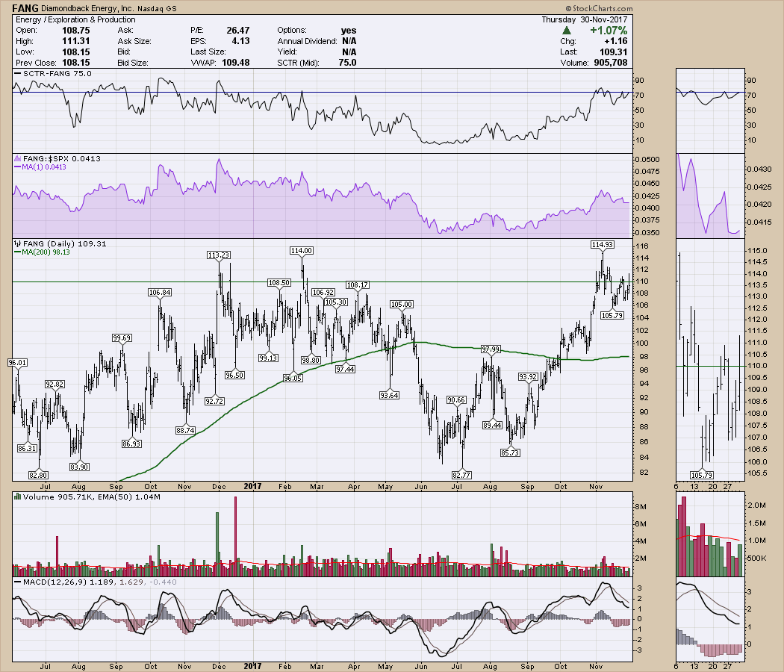Screen dimensions: 784x672
Task: Click Energy / Exploration & Production sector label
Action: [75, 19]
